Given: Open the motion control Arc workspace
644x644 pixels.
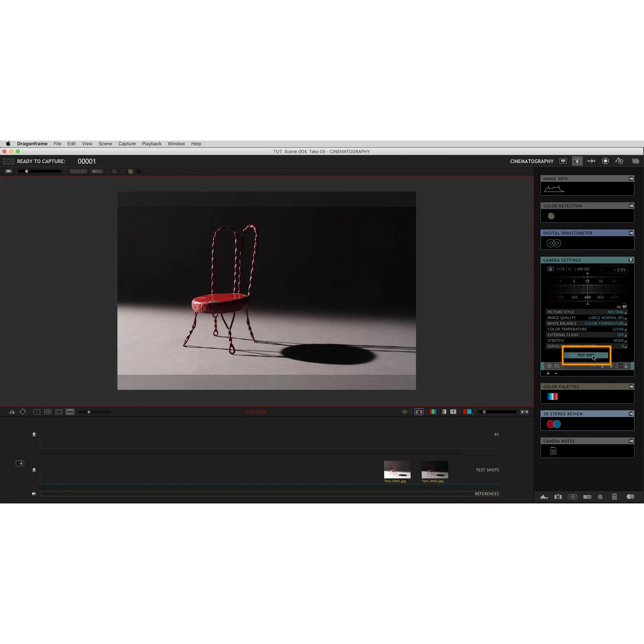Looking at the screenshot, I should tap(619, 161).
